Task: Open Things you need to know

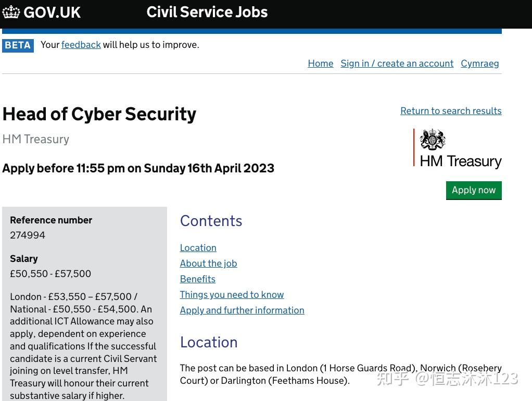Action: point(232,295)
